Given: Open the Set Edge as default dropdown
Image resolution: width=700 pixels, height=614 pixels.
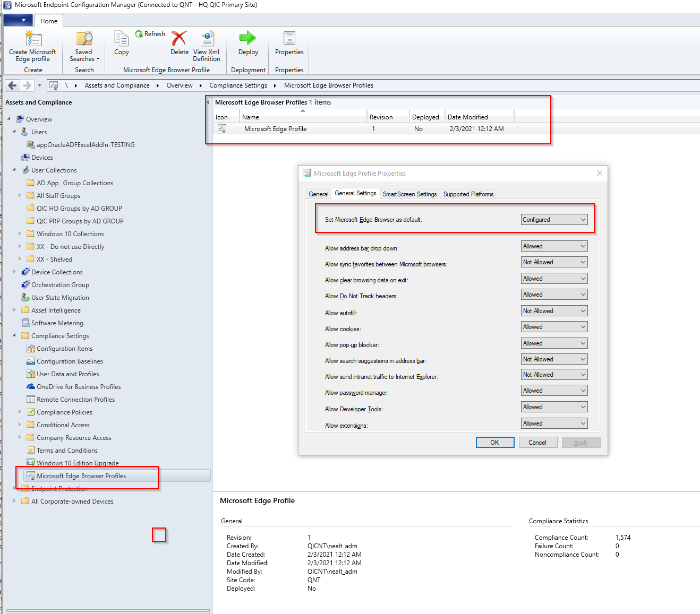Looking at the screenshot, I should (x=554, y=219).
